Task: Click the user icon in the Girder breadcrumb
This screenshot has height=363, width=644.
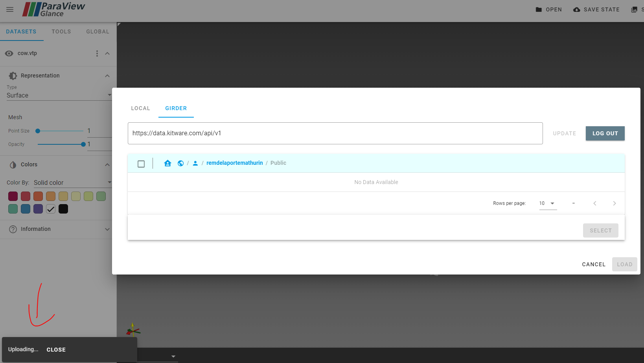Action: 195,163
